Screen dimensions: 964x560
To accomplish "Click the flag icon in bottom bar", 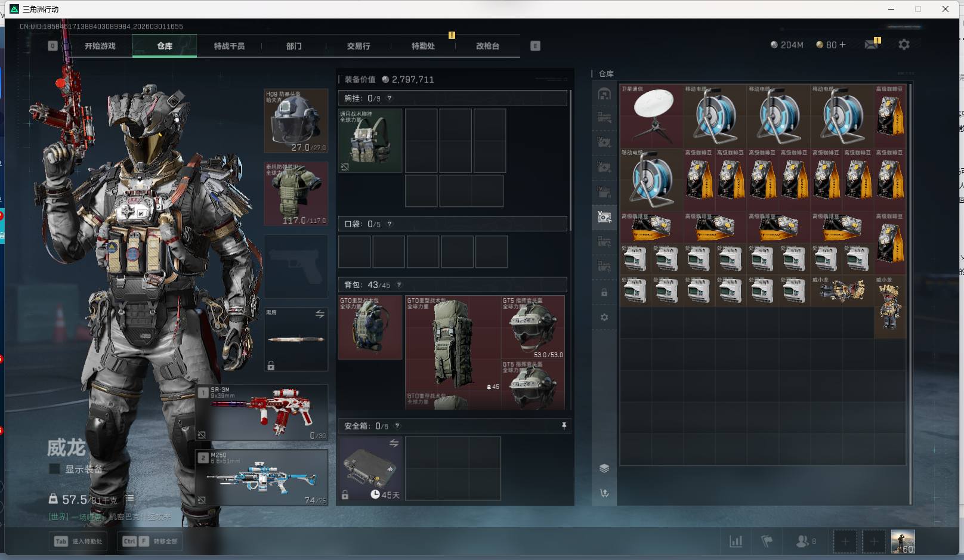I will tap(767, 541).
